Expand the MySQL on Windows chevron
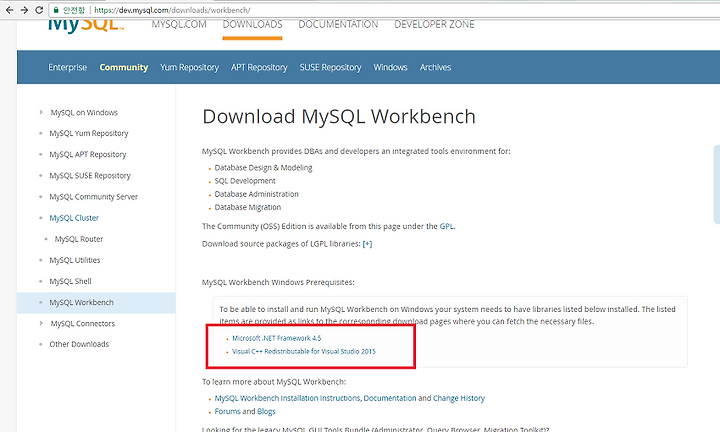 tap(41, 112)
